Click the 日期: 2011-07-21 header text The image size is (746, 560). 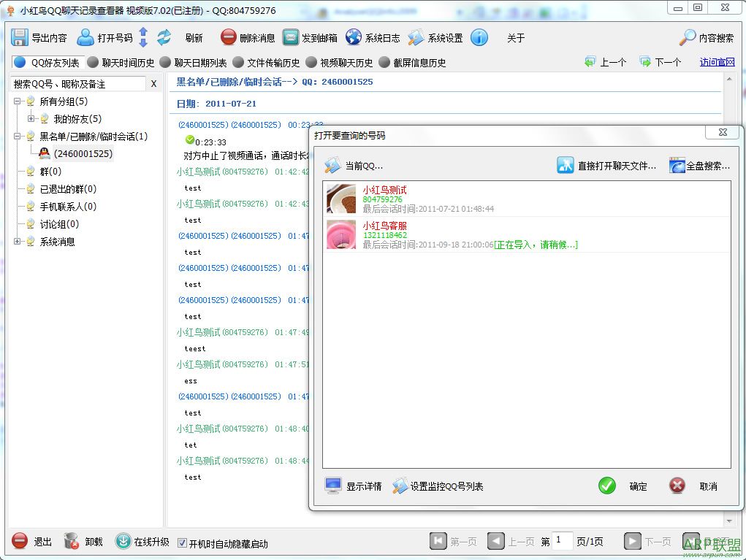(x=216, y=104)
